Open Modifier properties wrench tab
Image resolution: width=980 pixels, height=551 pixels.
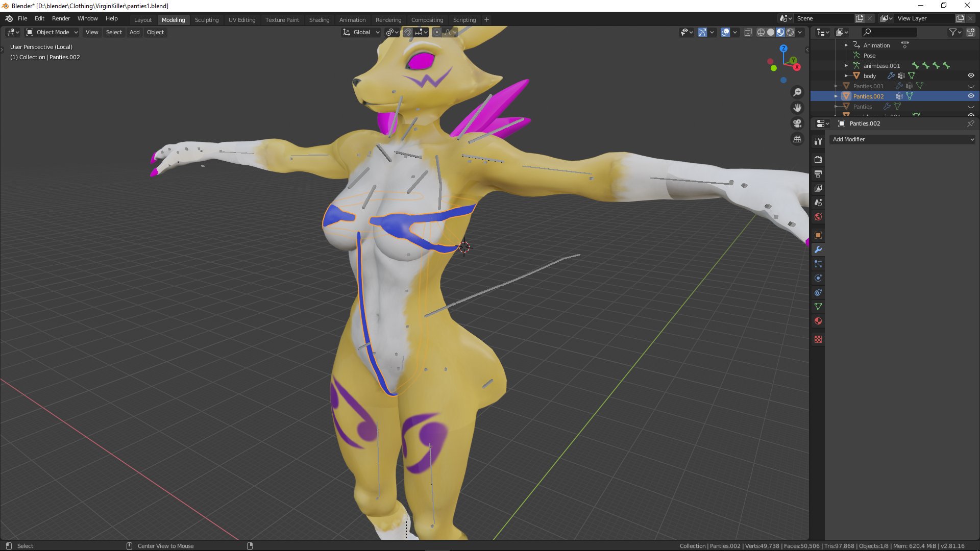pos(818,249)
